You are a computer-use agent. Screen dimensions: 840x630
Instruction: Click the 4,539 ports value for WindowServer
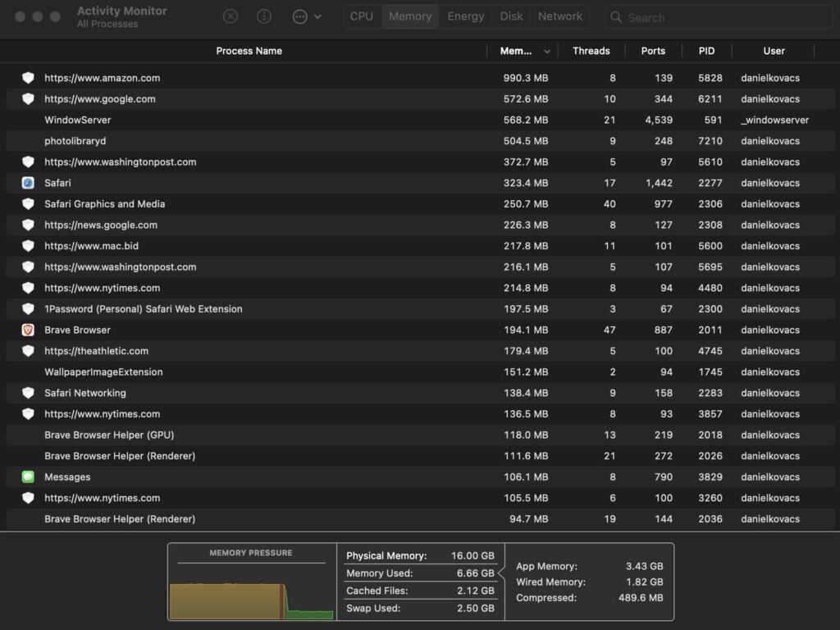point(659,120)
